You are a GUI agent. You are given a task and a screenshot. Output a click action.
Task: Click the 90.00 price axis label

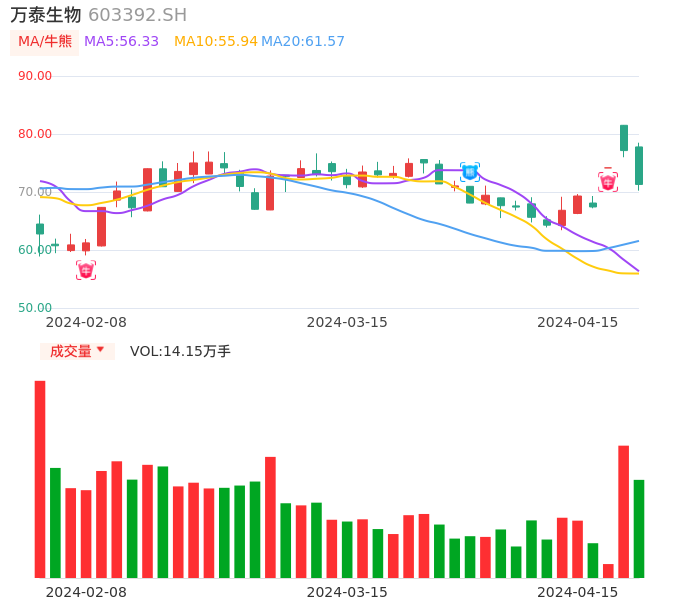[35, 76]
